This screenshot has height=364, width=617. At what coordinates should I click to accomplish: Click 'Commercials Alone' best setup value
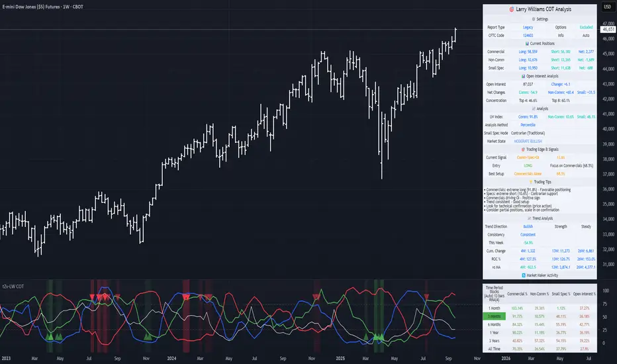(528, 174)
